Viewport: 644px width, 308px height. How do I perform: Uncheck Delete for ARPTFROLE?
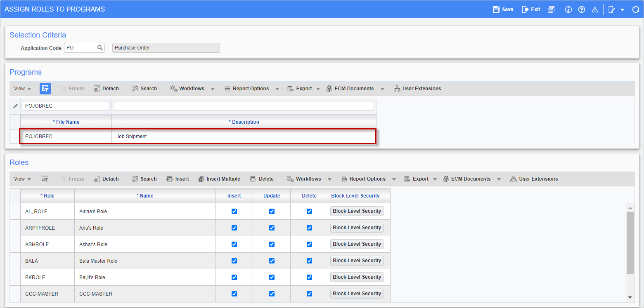pos(309,228)
